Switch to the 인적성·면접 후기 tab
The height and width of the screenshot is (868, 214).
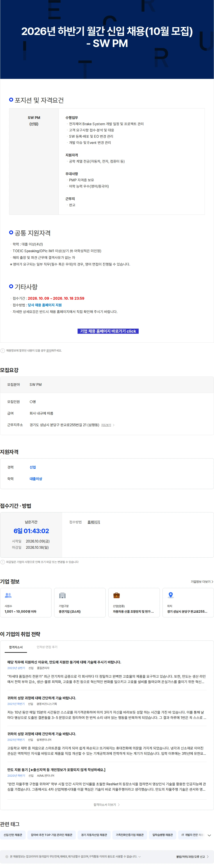(x=47, y=647)
